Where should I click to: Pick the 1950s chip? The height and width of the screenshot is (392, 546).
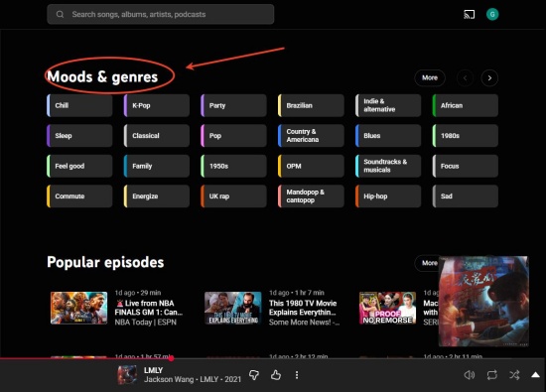(233, 166)
